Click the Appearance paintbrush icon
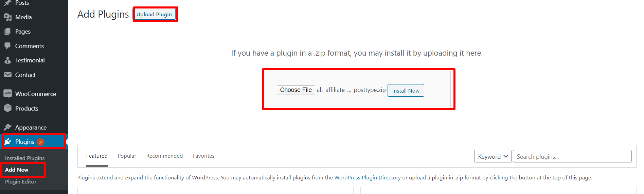 pos(7,127)
